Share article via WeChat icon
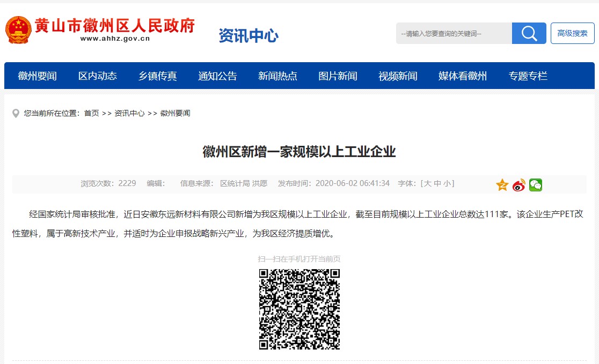599x364 pixels. click(x=535, y=185)
